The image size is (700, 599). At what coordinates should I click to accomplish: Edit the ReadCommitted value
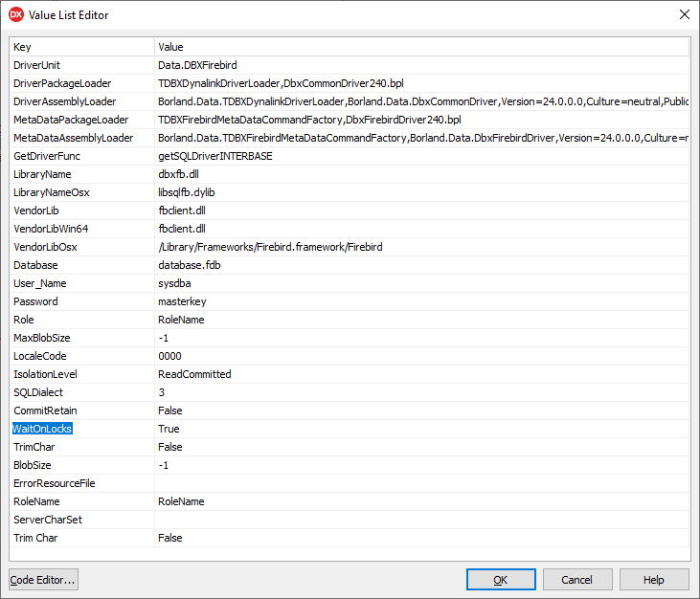[x=422, y=374]
